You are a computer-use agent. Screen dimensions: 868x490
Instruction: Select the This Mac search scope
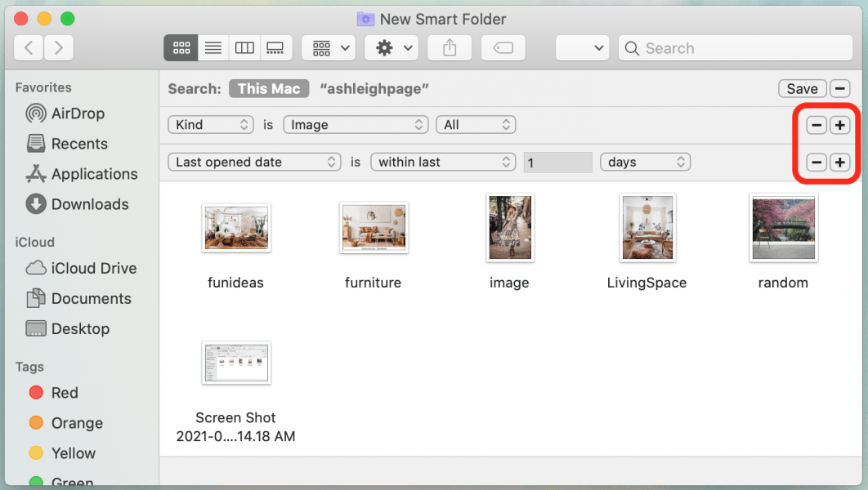(268, 88)
